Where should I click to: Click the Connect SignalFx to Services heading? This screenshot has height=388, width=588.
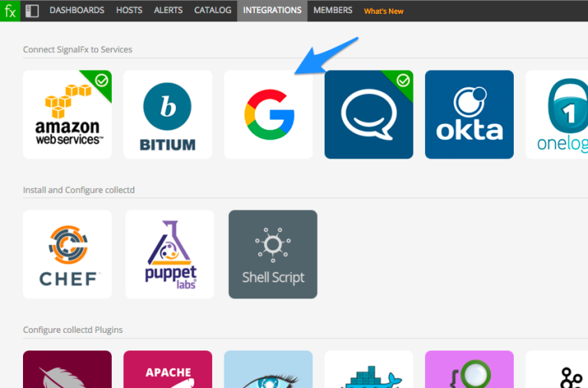77,50
